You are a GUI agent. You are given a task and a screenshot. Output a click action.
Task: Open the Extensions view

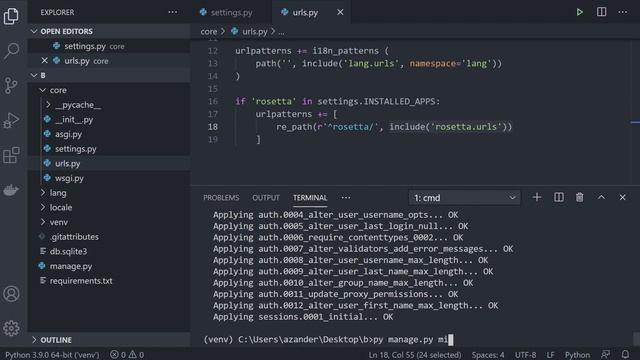(11, 155)
